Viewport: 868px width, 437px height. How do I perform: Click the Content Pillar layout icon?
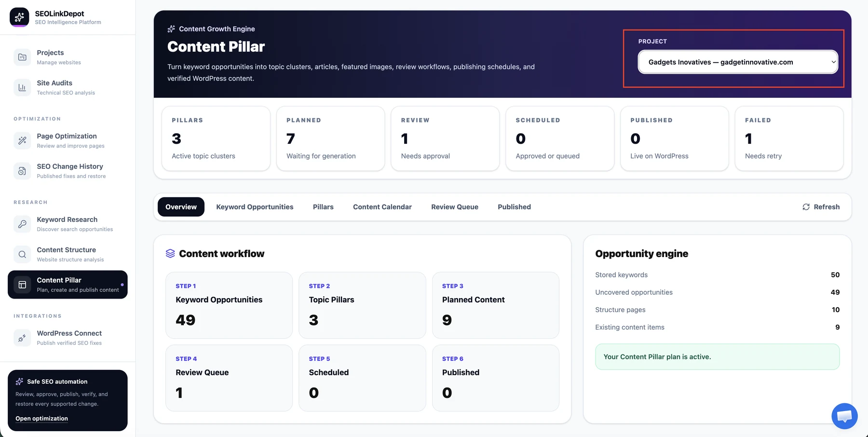22,285
